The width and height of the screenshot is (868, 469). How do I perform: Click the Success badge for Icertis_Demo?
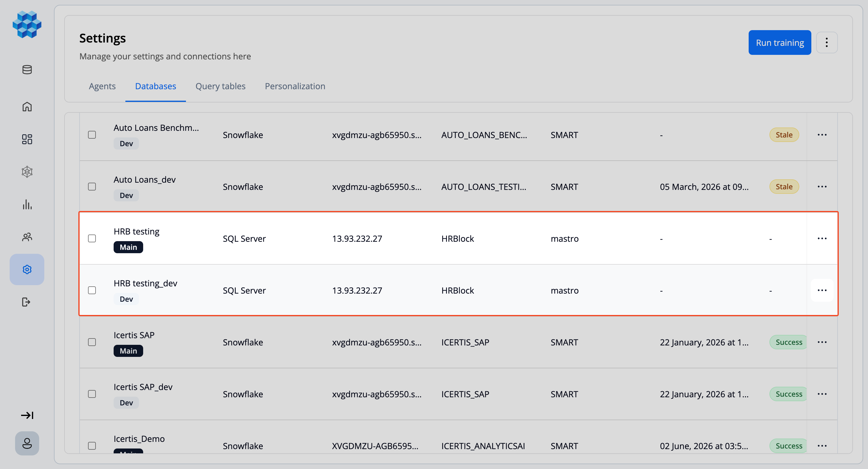(x=788, y=446)
